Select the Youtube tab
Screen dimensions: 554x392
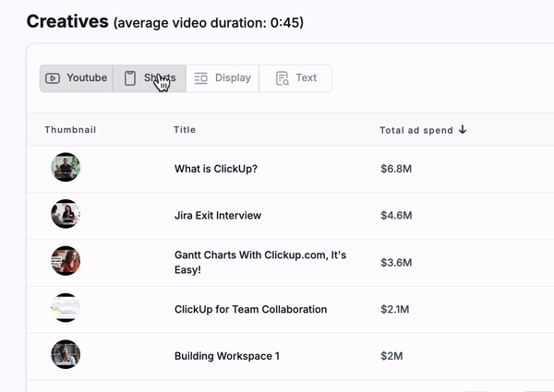click(77, 78)
